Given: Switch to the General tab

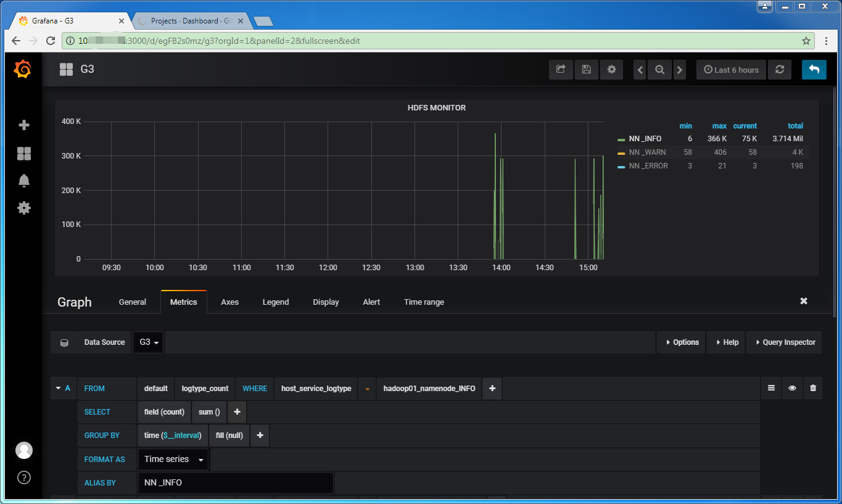Looking at the screenshot, I should point(133,302).
